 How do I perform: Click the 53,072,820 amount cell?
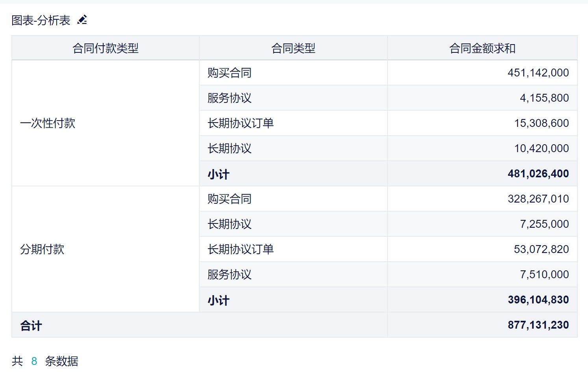(x=541, y=249)
